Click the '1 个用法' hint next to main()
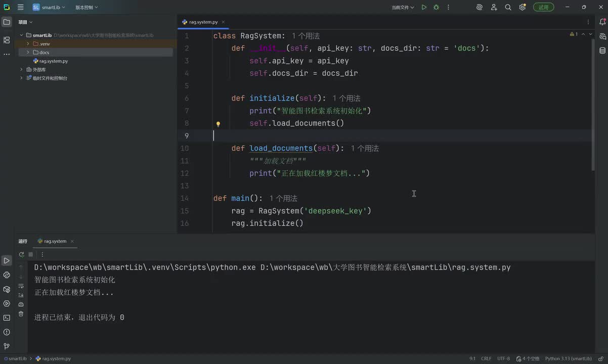Screen dimensions: 608x364 pos(283,198)
